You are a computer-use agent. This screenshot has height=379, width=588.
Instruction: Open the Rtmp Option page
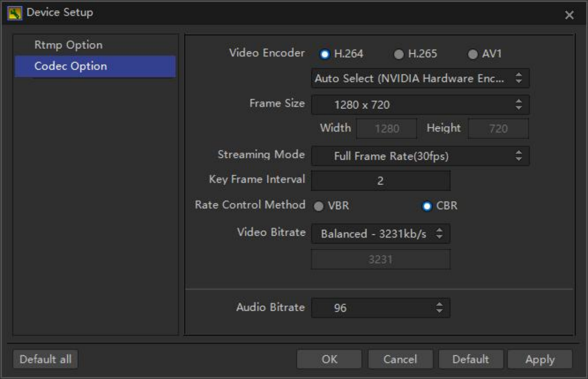point(68,45)
